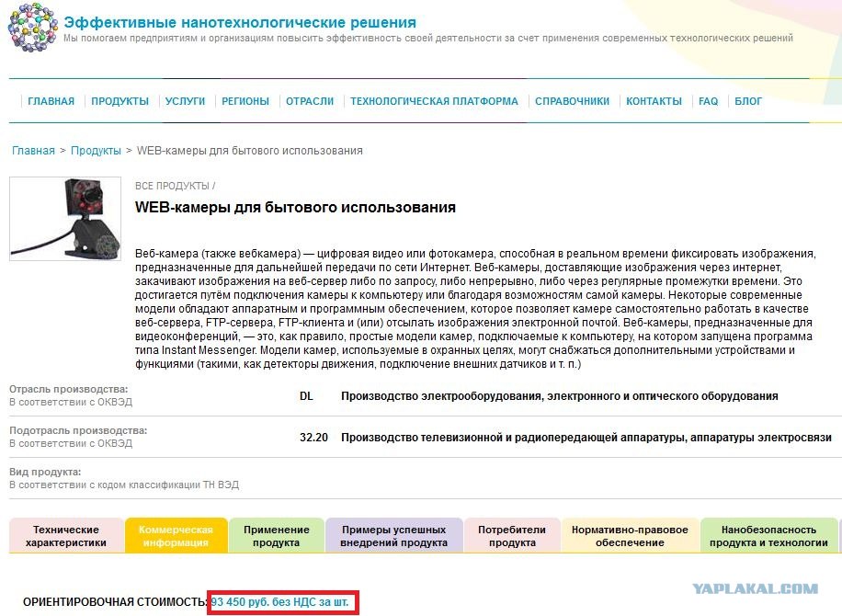
Task: Open Примеры успешных внедрений продукта tab
Action: click(393, 536)
